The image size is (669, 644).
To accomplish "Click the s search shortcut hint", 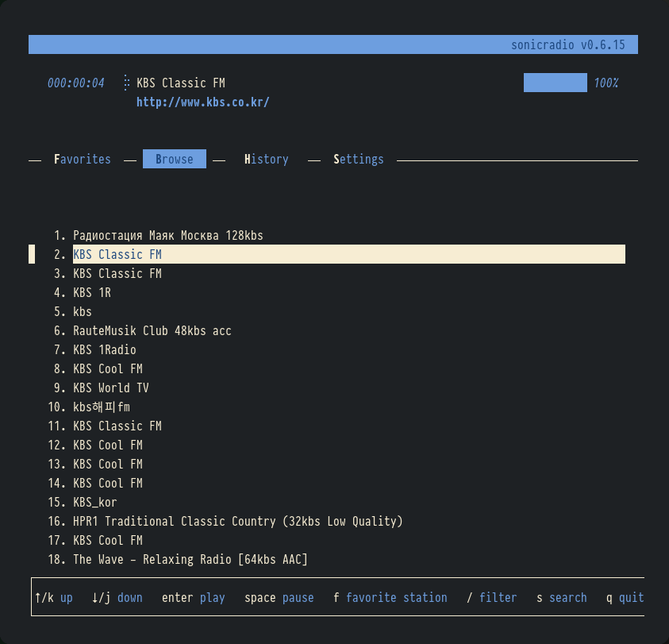I will point(562,597).
